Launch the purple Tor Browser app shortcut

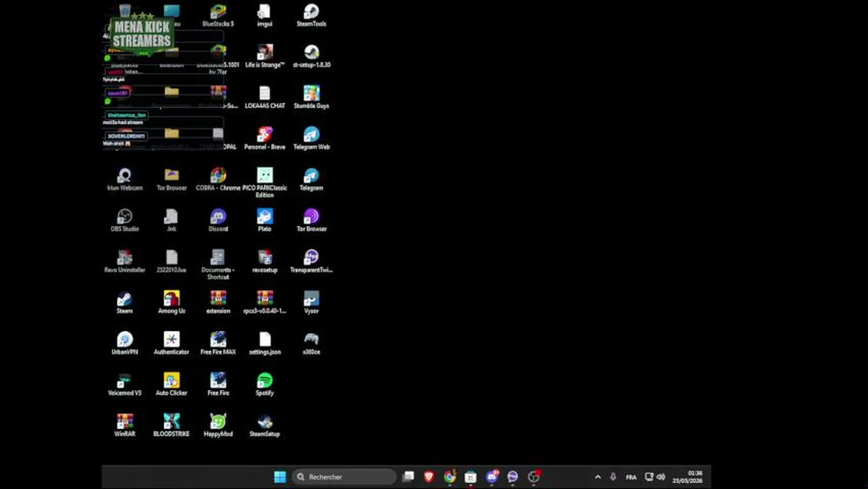click(311, 221)
